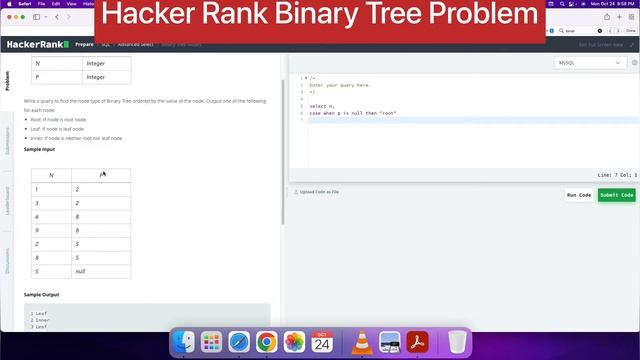
Task: Open the MySQL language dropdown
Action: coord(590,63)
